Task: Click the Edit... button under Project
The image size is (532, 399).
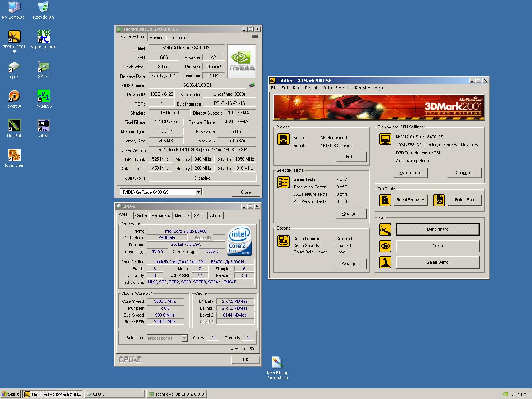Action: click(351, 157)
